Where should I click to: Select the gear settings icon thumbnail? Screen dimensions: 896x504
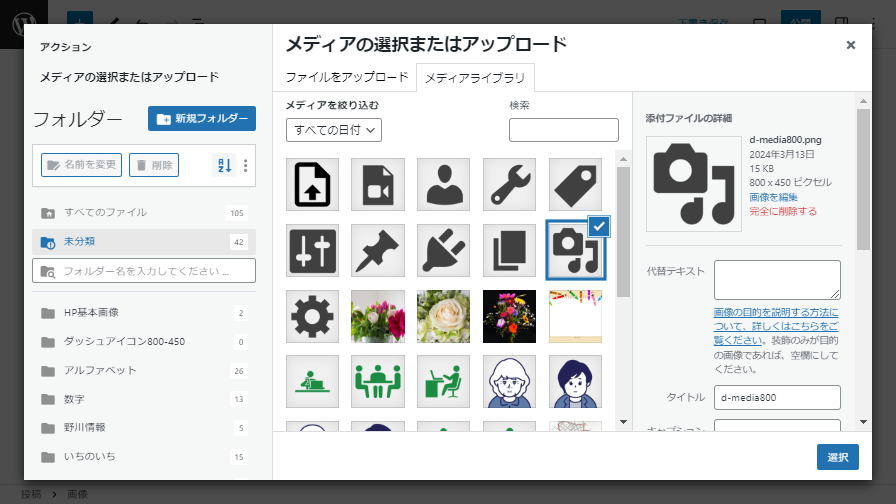point(311,316)
